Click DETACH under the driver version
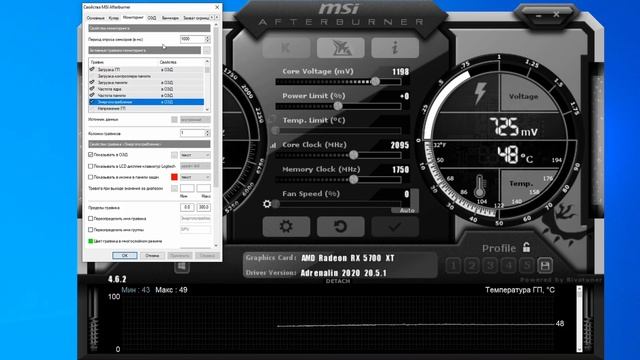This screenshot has width=640, height=360. (x=338, y=281)
